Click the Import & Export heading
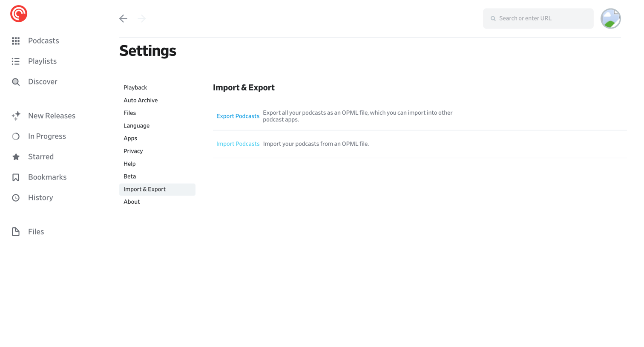644x347 pixels. [244, 87]
